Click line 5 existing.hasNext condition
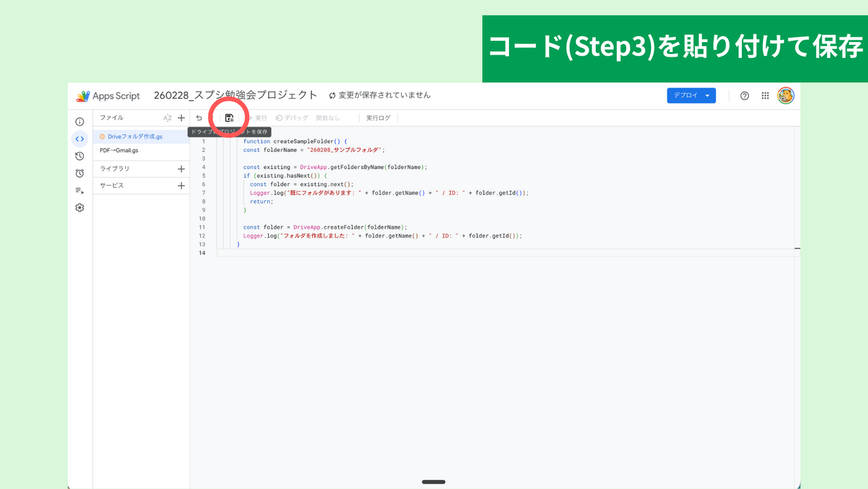The image size is (868, 489). click(285, 176)
